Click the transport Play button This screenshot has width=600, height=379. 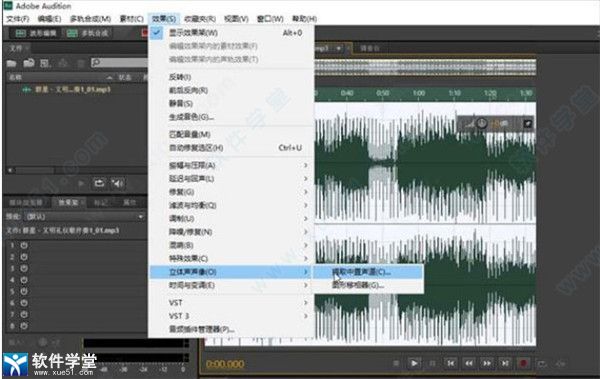[414, 363]
